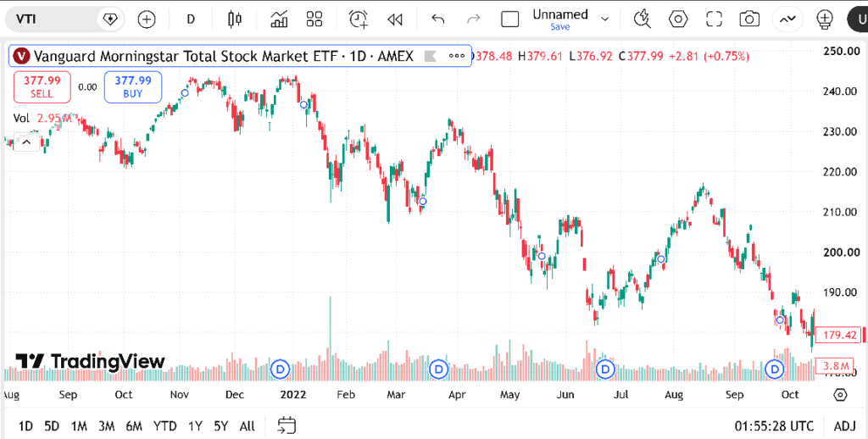Open the layout setup square icon
Screen dimensions: 868x439
coord(509,19)
